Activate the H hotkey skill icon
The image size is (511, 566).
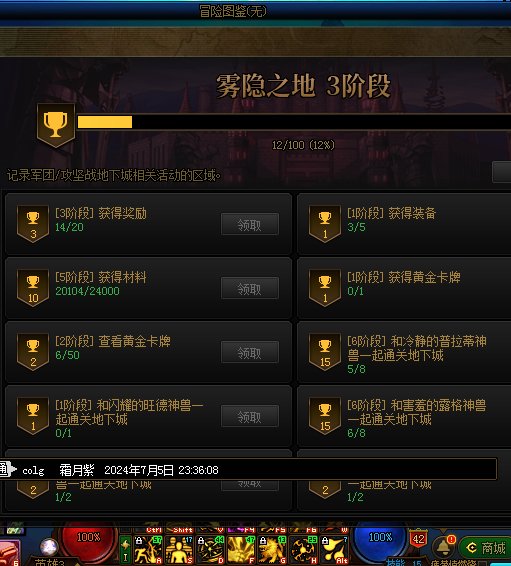(x=303, y=550)
